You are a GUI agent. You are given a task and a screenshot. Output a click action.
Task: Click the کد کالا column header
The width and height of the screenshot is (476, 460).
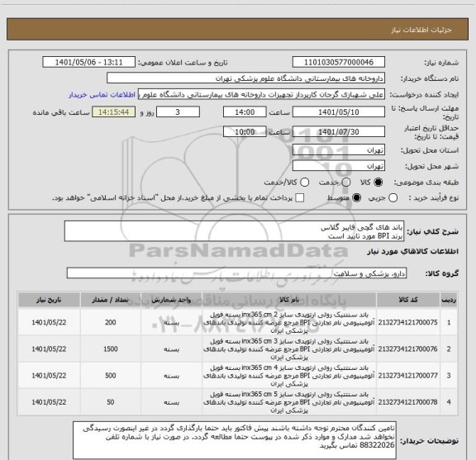tap(408, 300)
